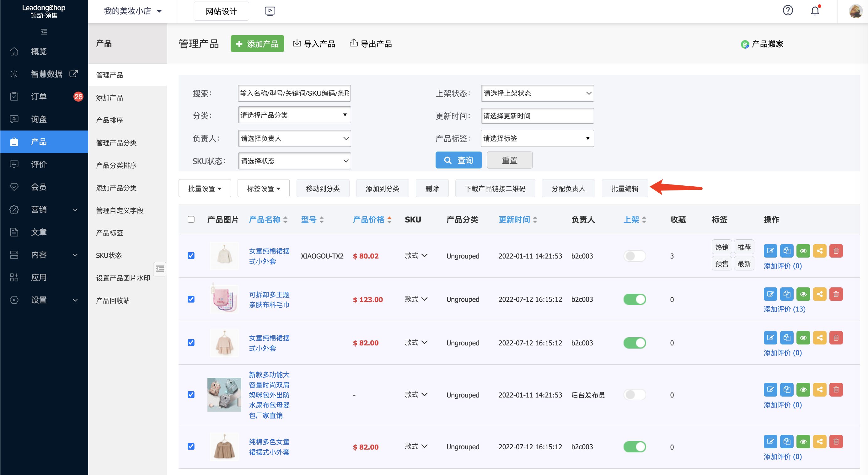Viewport: 868px width, 475px height.
Task: Expand the 批量设置 dropdown
Action: [x=205, y=188]
